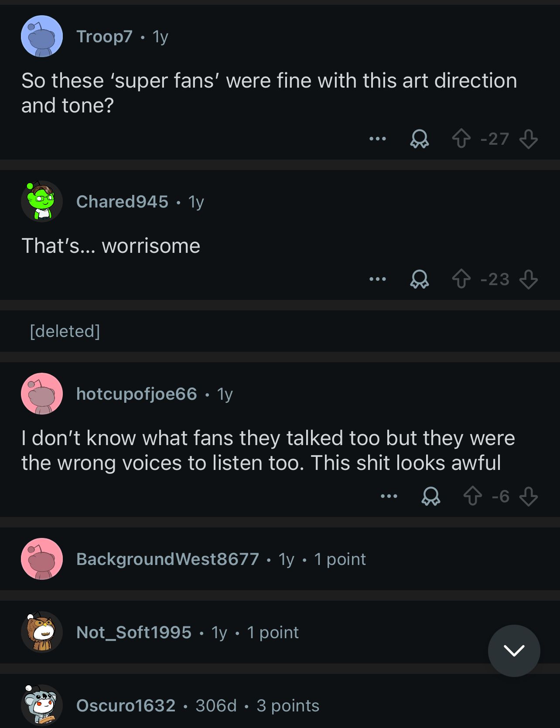Give an award to Troop7's comment

tap(420, 139)
